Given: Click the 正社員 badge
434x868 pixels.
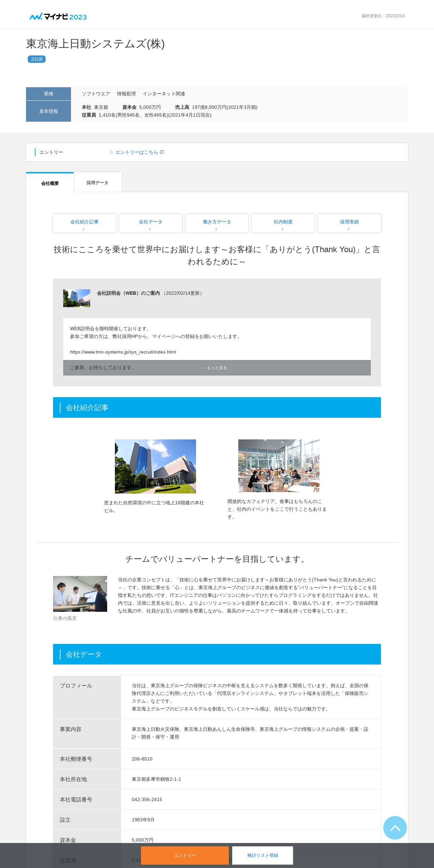Looking at the screenshot, I should pyautogui.click(x=37, y=59).
